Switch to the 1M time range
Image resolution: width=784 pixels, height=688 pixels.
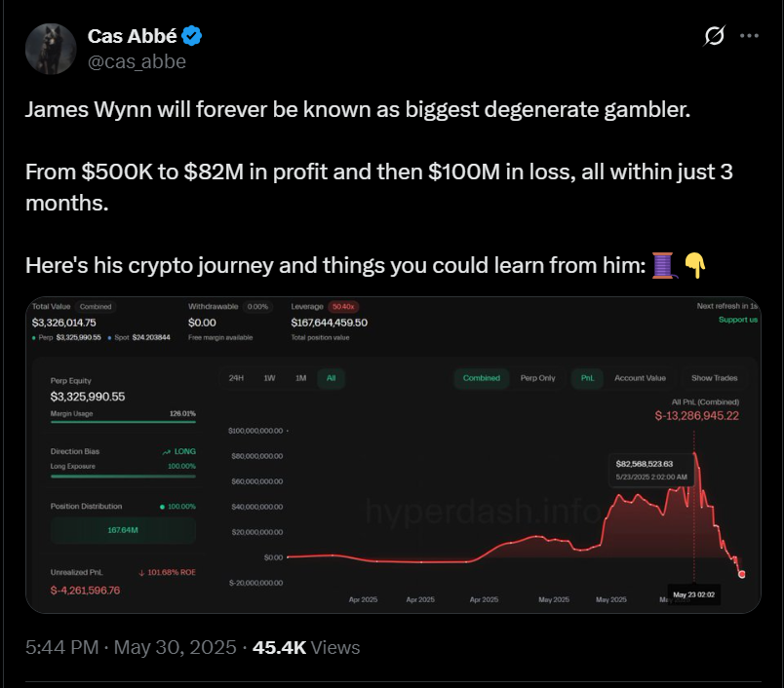pos(300,378)
